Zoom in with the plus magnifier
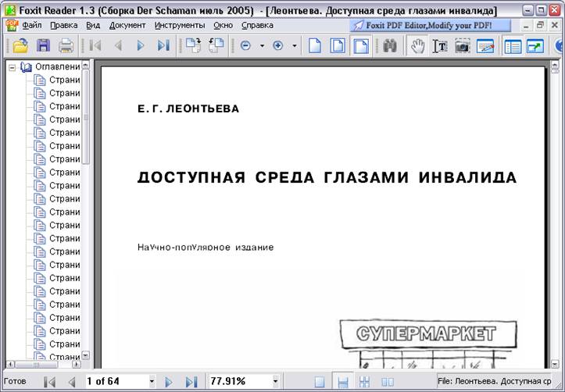The height and width of the screenshot is (392, 565). coord(278,46)
